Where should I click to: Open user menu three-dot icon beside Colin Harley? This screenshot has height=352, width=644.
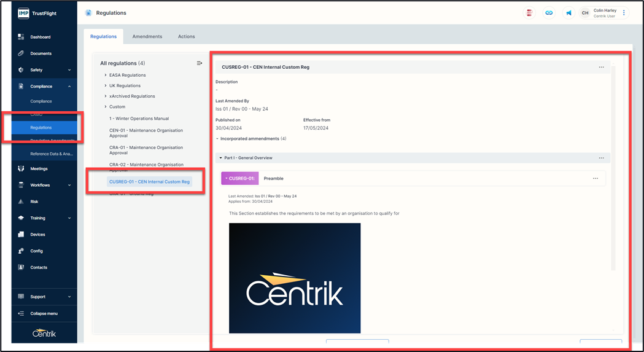(624, 13)
